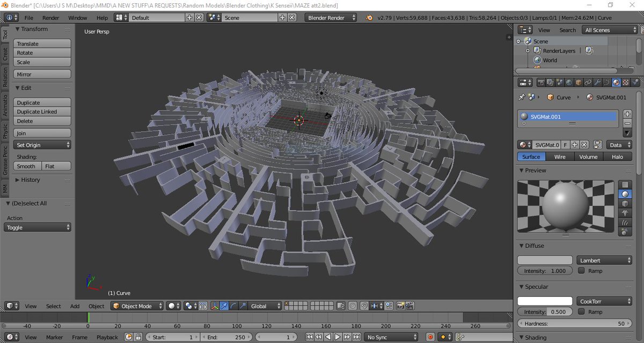
Task: Select hair strands preview type icon
Action: (x=625, y=222)
